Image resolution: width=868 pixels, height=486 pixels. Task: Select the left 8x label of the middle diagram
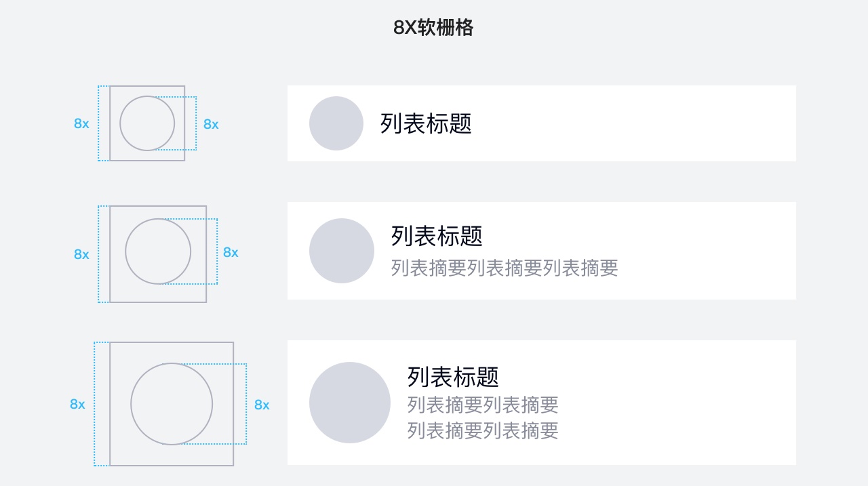pos(81,254)
